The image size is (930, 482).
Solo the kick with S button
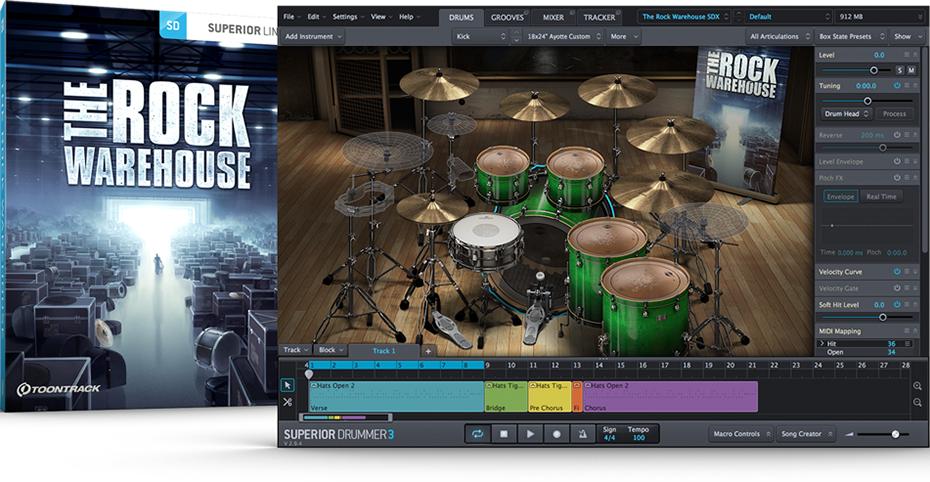[x=899, y=70]
